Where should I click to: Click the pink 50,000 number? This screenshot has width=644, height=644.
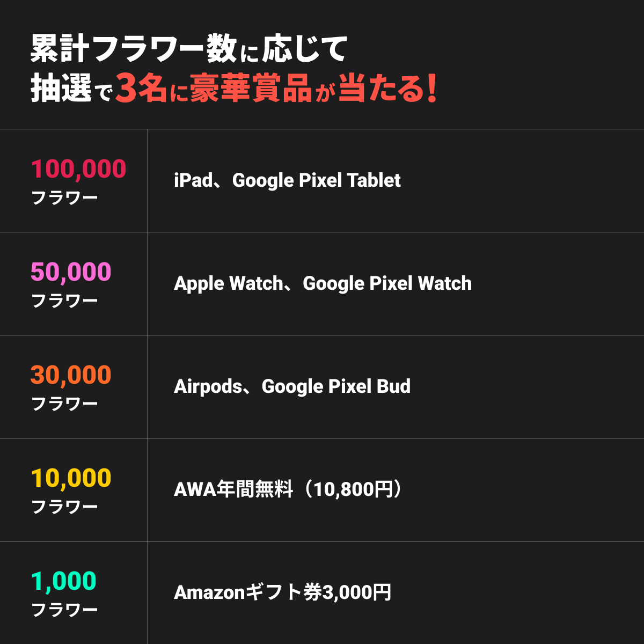(71, 272)
